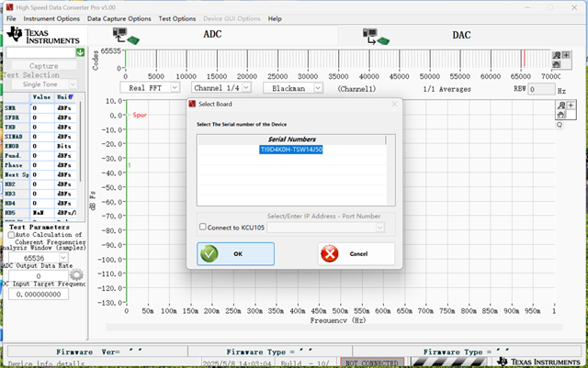The width and height of the screenshot is (588, 368).
Task: Click the Texas Instruments logo at top-left
Action: pyautogui.click(x=43, y=35)
